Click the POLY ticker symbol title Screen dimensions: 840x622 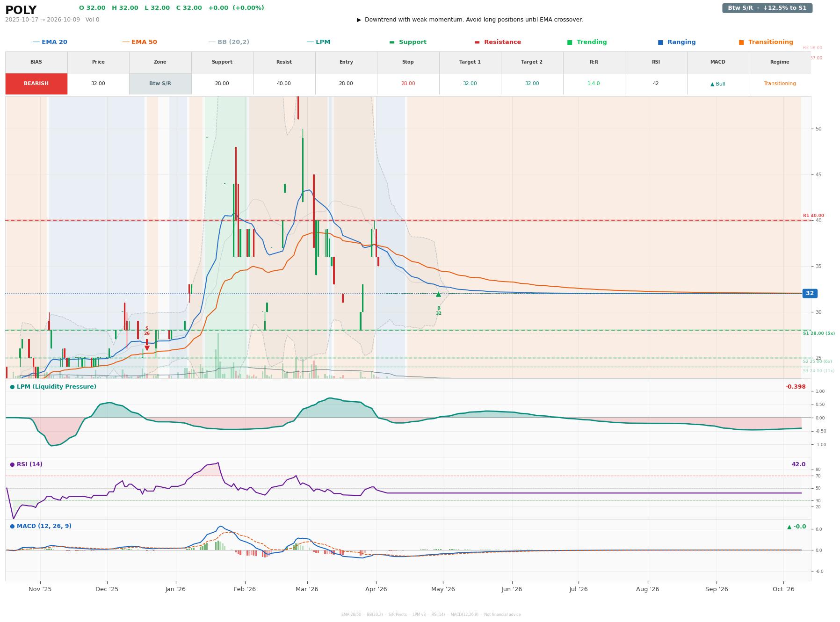point(21,10)
